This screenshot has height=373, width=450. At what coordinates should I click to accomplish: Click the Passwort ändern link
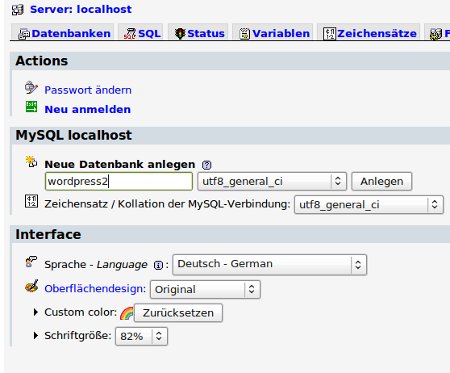[x=88, y=90]
